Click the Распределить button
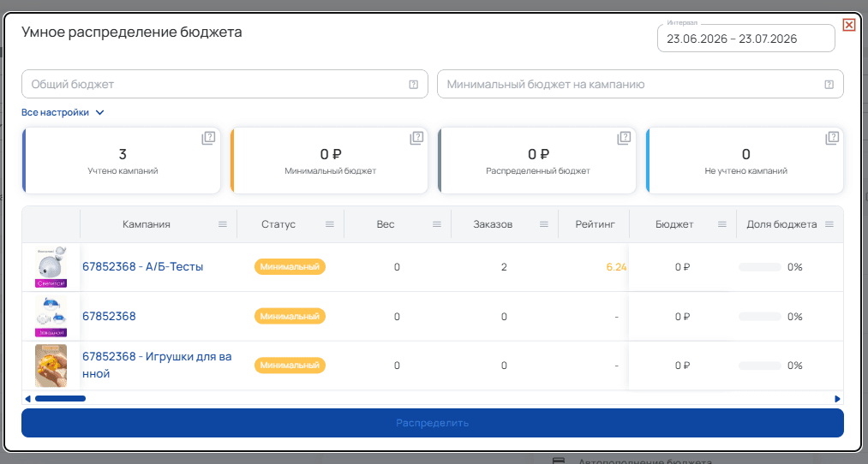The image size is (868, 464). tap(433, 423)
